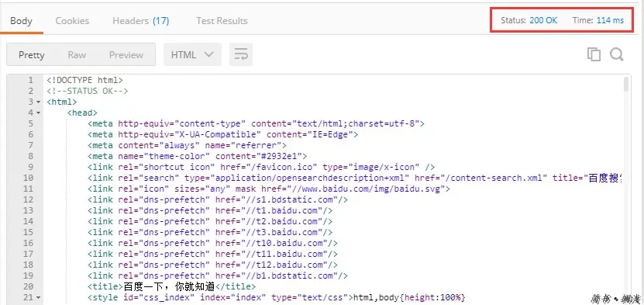The width and height of the screenshot is (644, 305).
Task: Click the //b1.bdstatic.com dns-prefetch line
Action: [x=218, y=276]
